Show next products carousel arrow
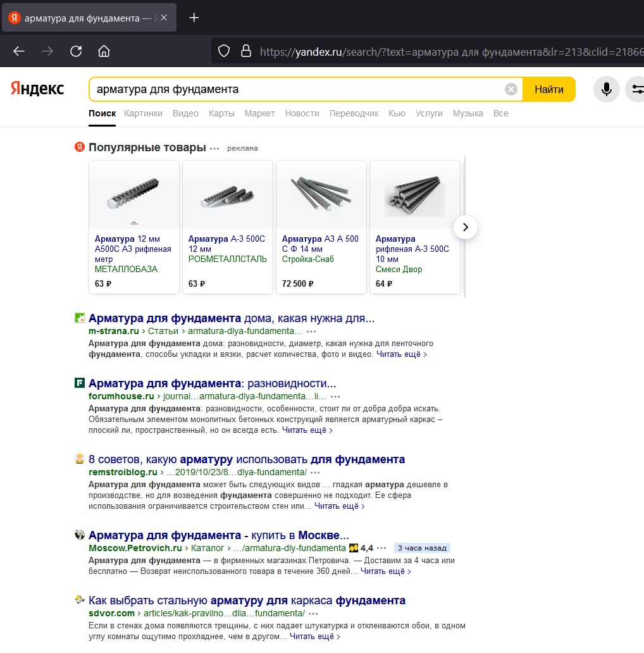The height and width of the screenshot is (653, 644). pos(466,227)
